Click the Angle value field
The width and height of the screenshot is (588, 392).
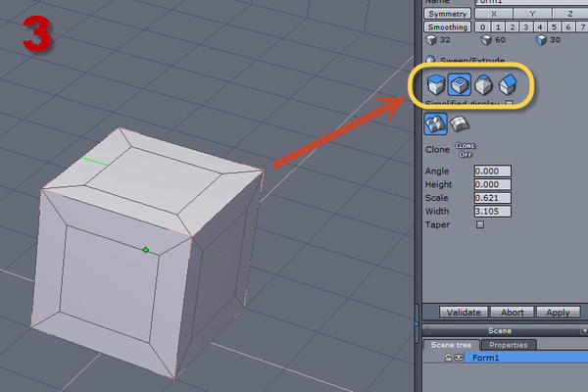coord(492,171)
